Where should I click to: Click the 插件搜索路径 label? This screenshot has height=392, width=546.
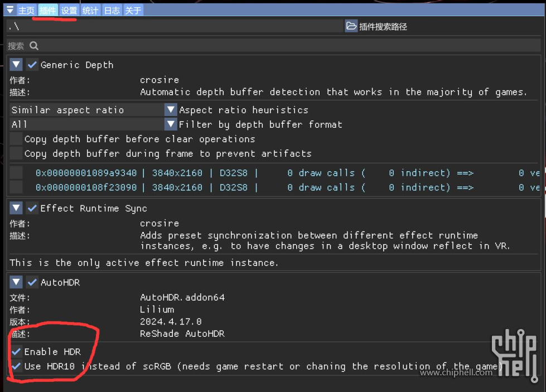pos(383,26)
